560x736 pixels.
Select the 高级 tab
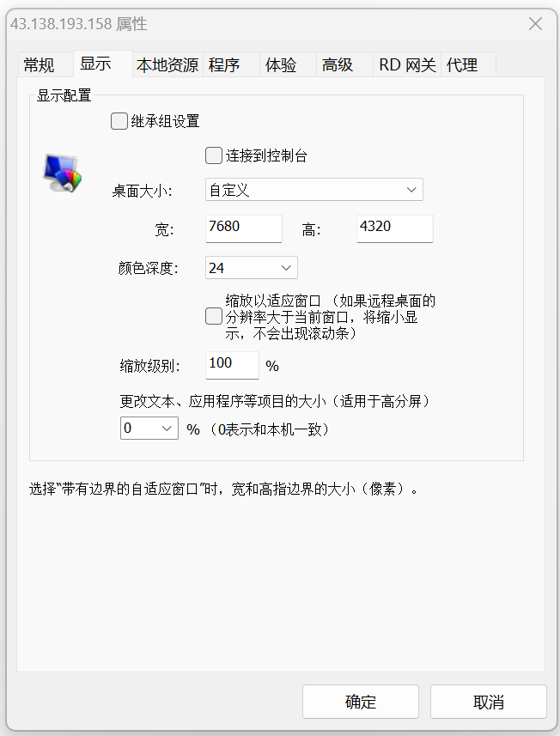[337, 64]
